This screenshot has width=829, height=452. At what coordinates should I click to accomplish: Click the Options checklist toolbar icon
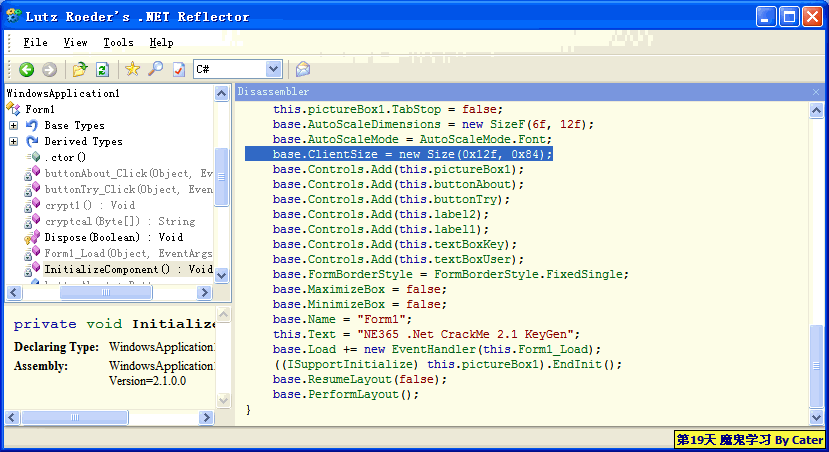click(179, 69)
